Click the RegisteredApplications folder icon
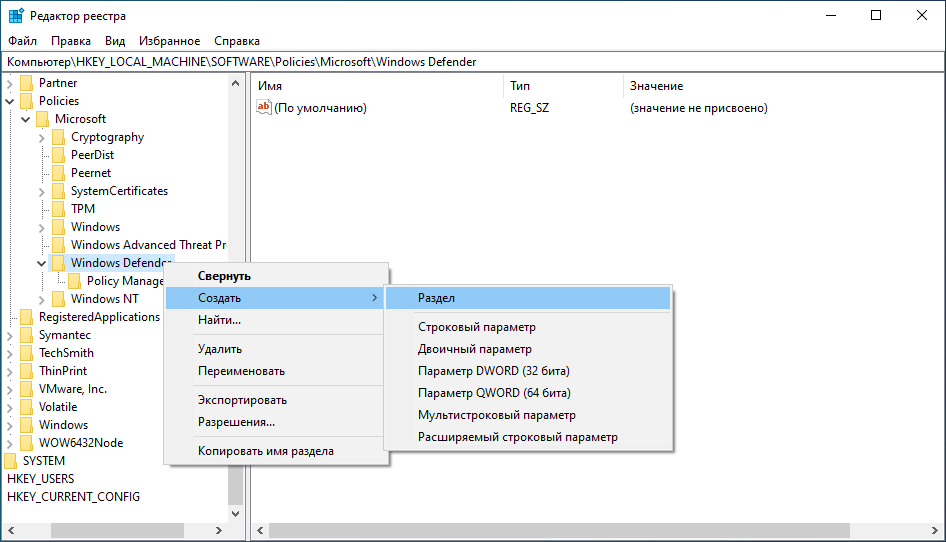This screenshot has width=946, height=542. pos(27,317)
